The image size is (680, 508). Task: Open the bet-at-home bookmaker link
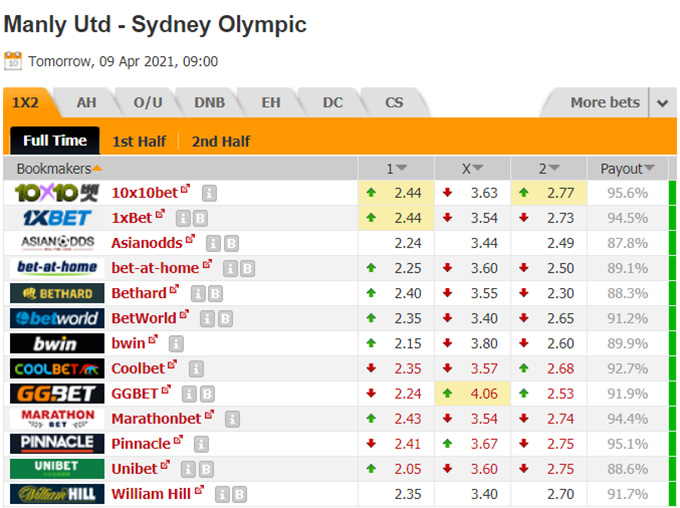pos(155,268)
